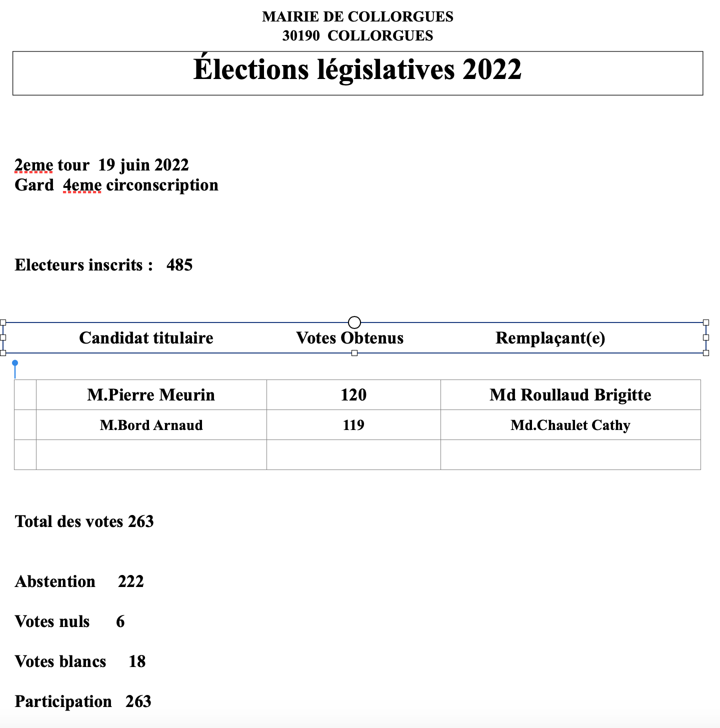Click the bottom-center resize handle of the selected box
The width and height of the screenshot is (720, 728).
(354, 353)
